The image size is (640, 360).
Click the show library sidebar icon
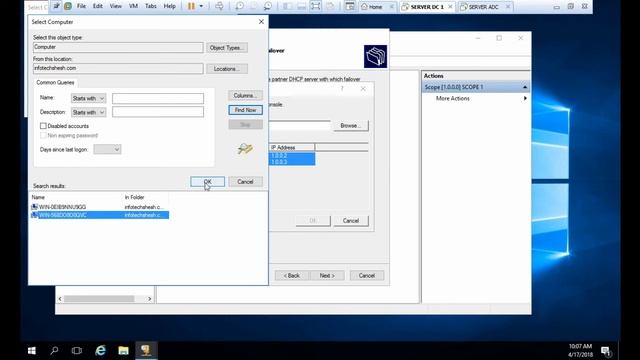click(x=287, y=6)
